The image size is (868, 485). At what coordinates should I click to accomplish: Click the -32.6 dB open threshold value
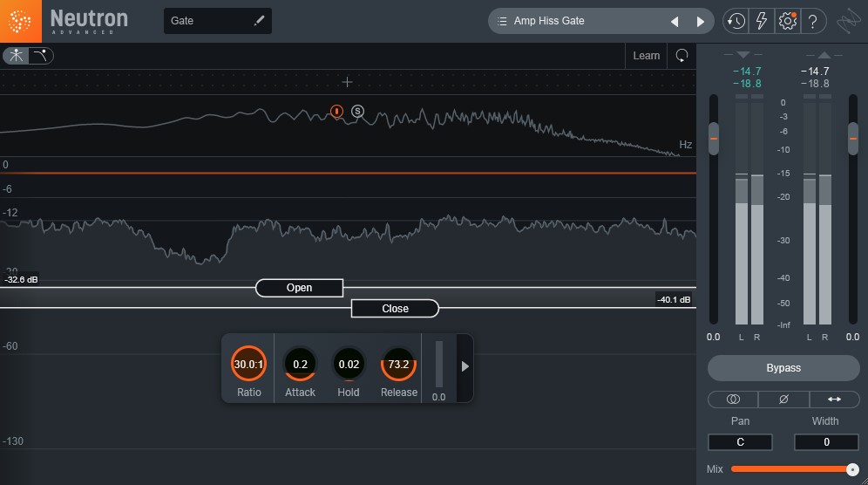[22, 279]
